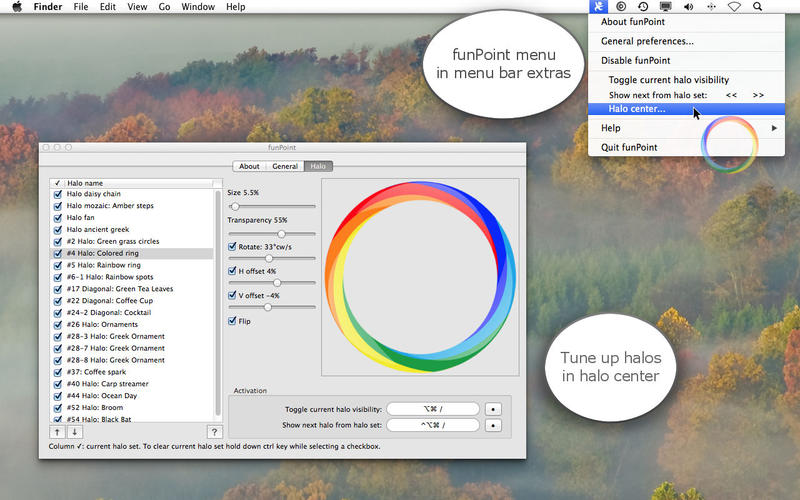This screenshot has height=500, width=800.
Task: Open help with the question mark button
Action: point(214,432)
